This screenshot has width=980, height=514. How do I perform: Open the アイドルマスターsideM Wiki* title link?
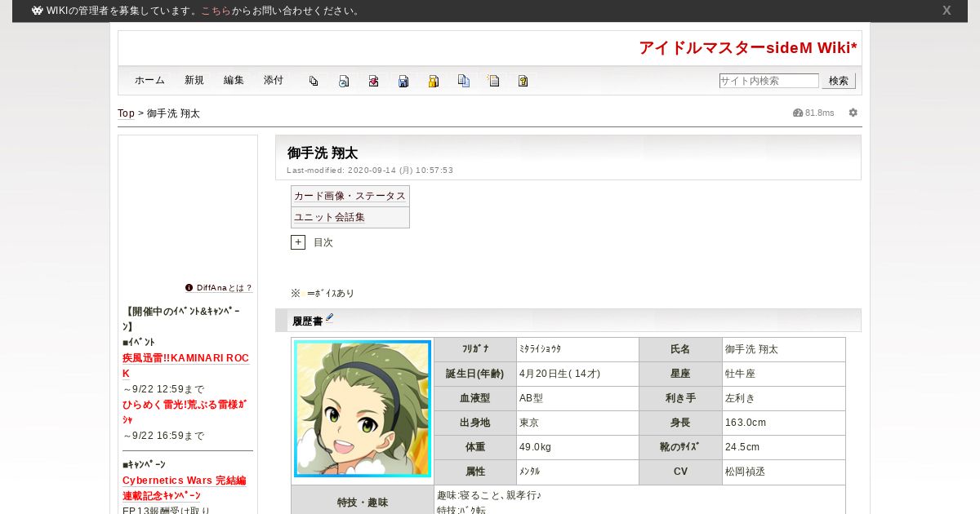coord(748,48)
